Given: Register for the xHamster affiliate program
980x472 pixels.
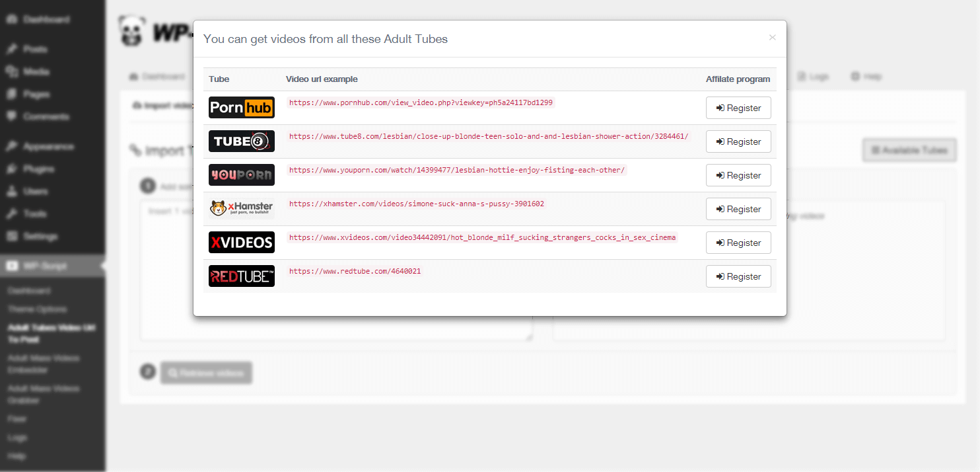Looking at the screenshot, I should coord(738,209).
